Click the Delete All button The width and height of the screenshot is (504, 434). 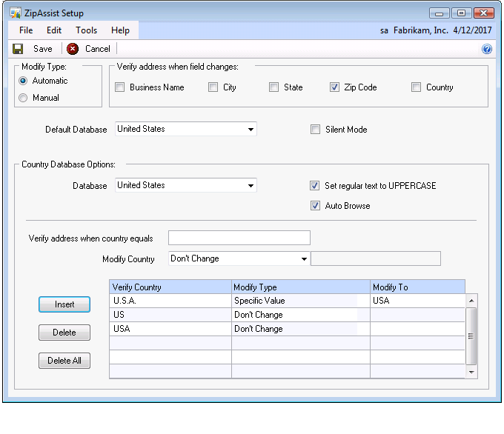click(x=64, y=361)
